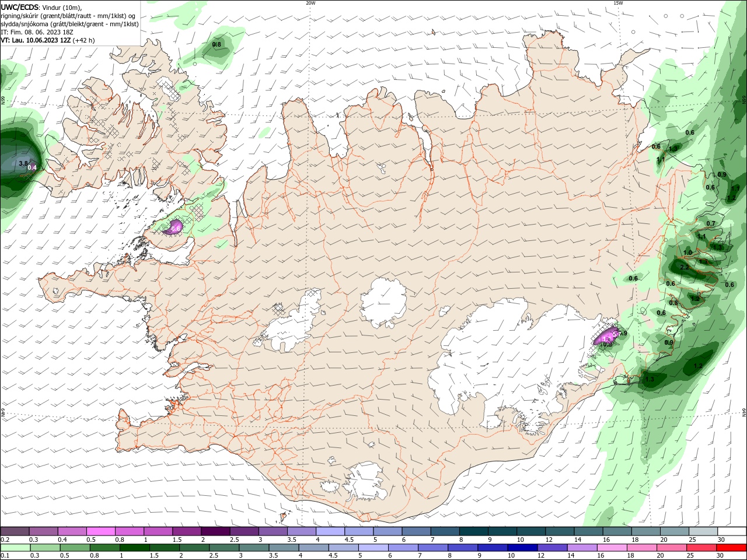Viewport: 747px width, 560px height.
Task: Click the "3.8" precipitation value off the west coast
Action: pyautogui.click(x=23, y=163)
